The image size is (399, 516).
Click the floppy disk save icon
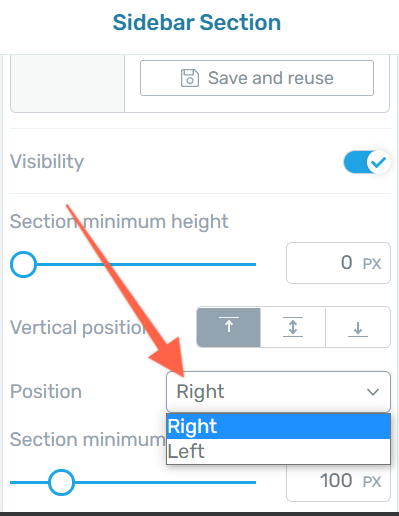pyautogui.click(x=190, y=78)
